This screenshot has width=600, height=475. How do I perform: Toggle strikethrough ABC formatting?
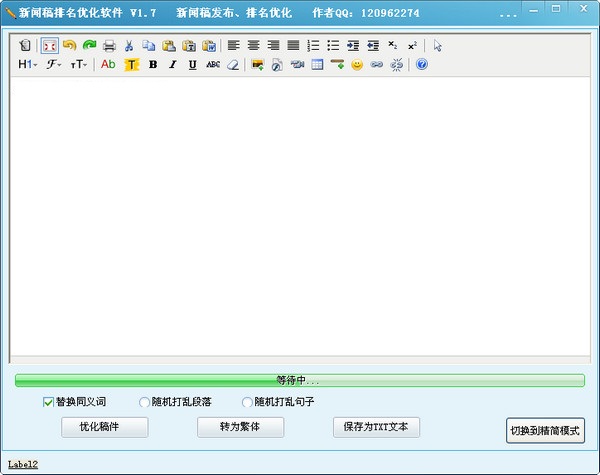[213, 65]
